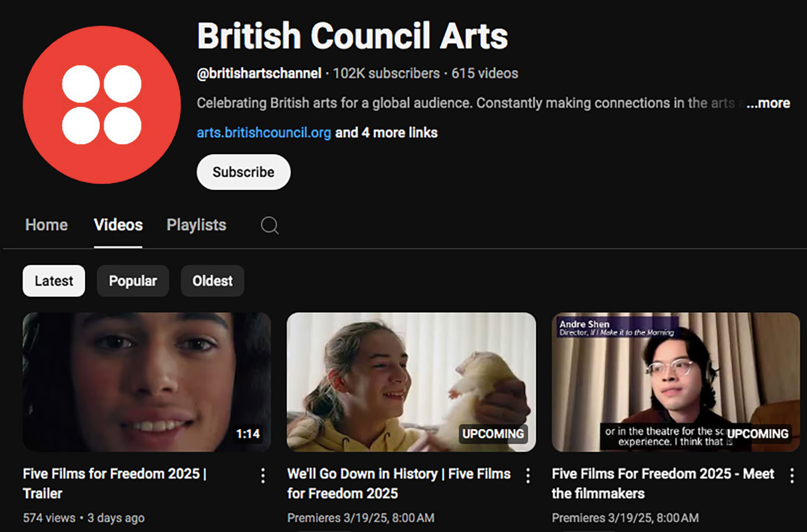Screen dimensions: 807x532
Task: Go to the Playlists tab
Action: [x=196, y=225]
